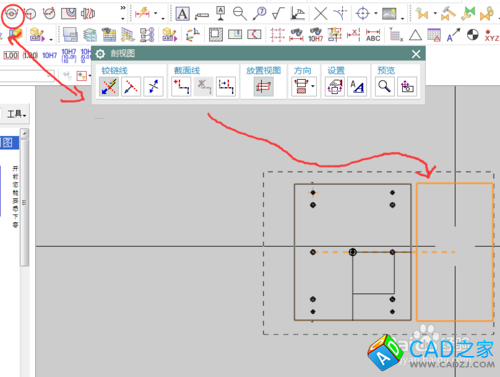Click the move-view camera preview icon
Viewport: 500px width, 377px height.
click(x=407, y=87)
